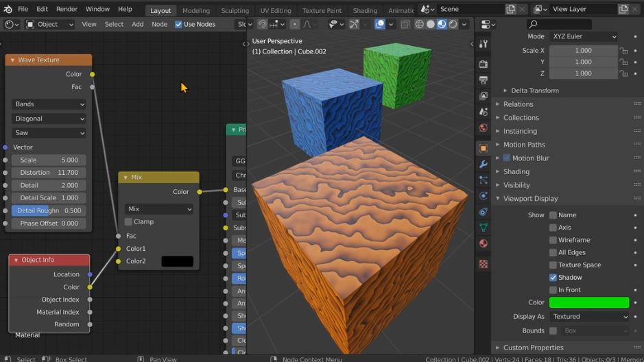Toggle X-ray mode in viewport

pos(405,24)
